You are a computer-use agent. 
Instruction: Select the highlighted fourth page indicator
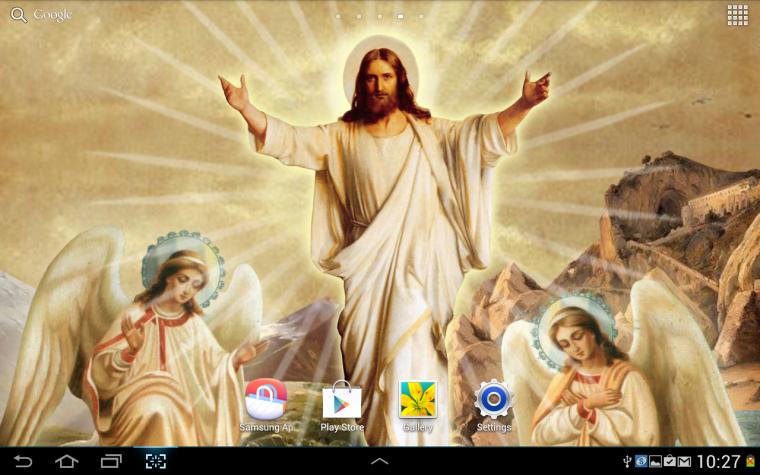[x=400, y=16]
